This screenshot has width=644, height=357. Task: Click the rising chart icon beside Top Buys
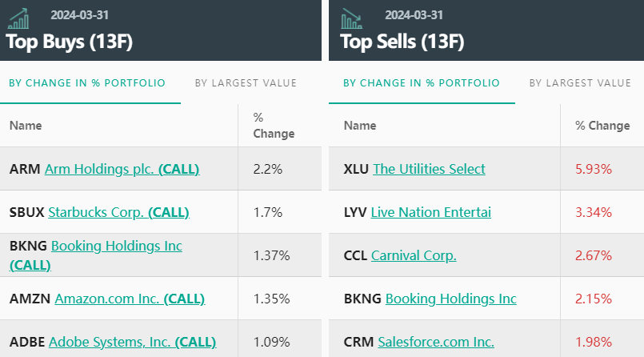coord(18,18)
